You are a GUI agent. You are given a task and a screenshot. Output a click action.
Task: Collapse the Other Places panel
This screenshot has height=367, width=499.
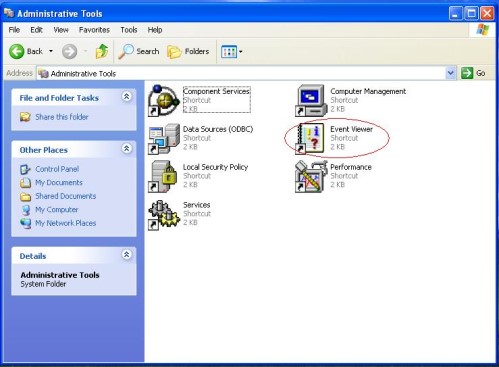(127, 149)
